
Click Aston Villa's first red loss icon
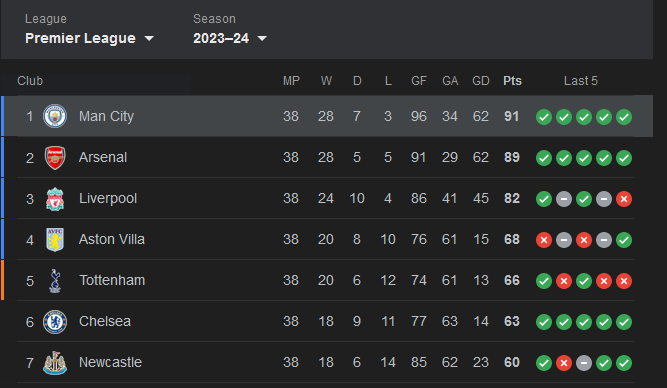click(x=544, y=240)
